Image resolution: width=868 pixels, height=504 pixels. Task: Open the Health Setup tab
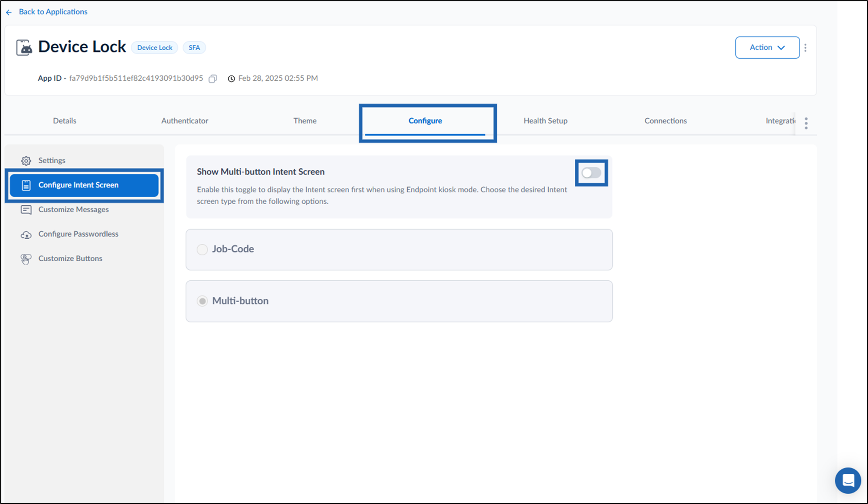click(546, 121)
